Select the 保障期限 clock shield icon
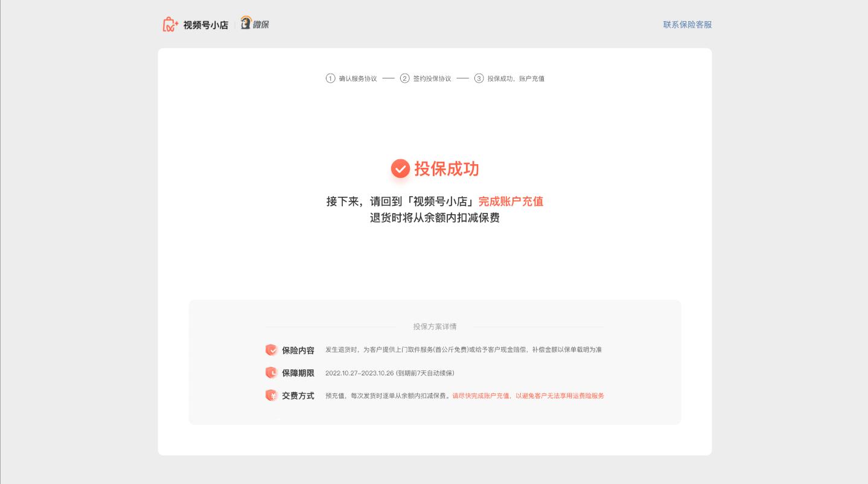 coord(272,372)
